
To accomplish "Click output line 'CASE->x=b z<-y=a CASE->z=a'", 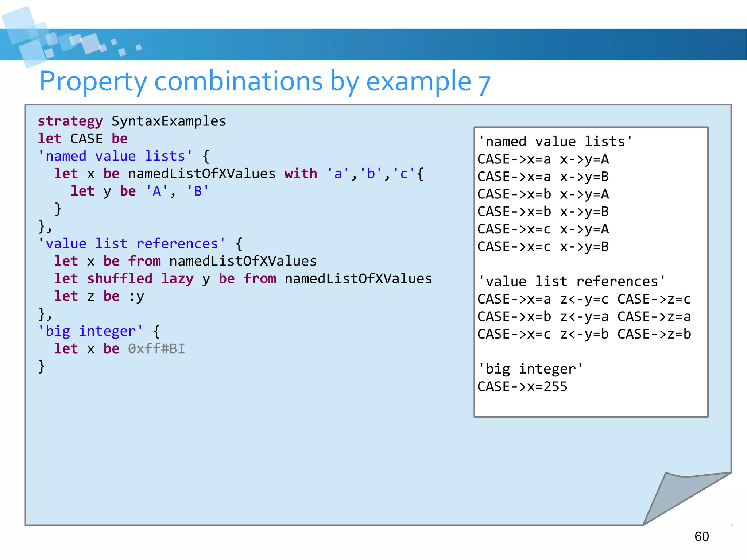I will (x=584, y=317).
